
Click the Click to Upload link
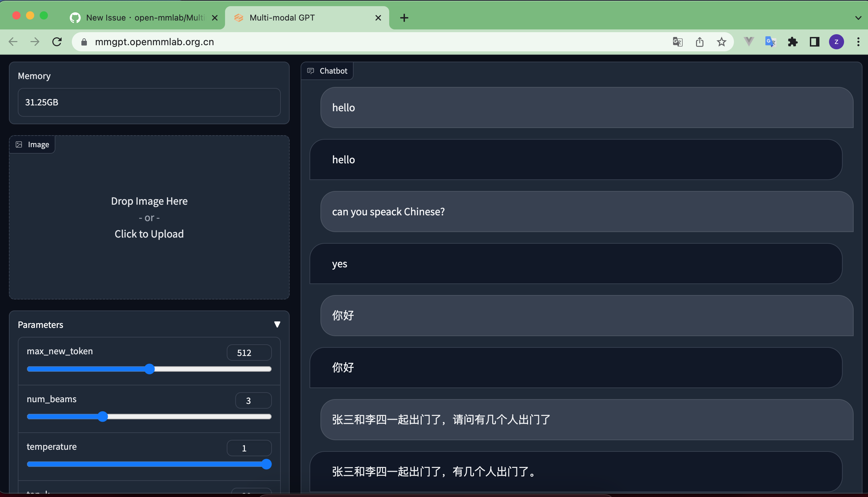point(149,234)
